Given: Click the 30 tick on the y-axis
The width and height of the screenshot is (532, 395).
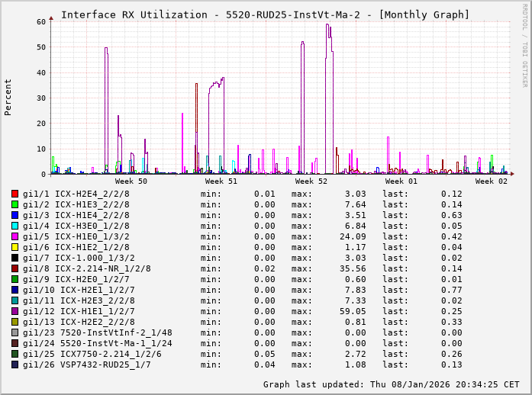Looking at the screenshot, I should point(41,98).
